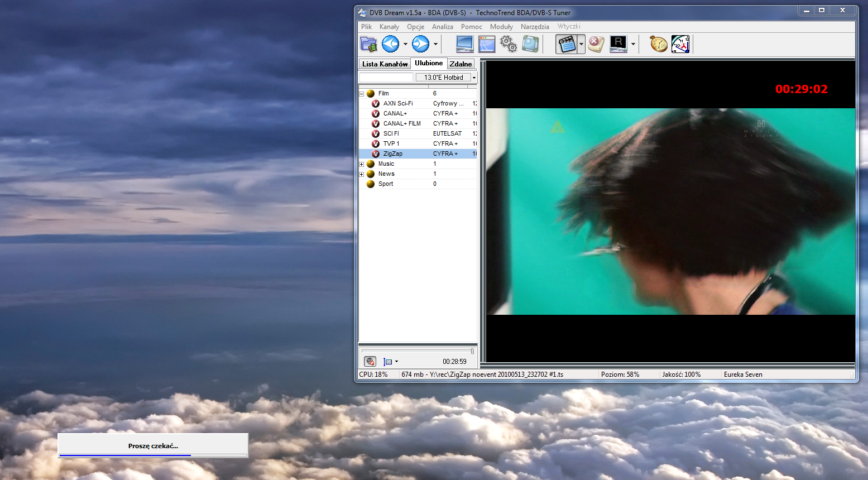Image resolution: width=868 pixels, height=480 pixels.
Task: Open the Opcje menu
Action: click(415, 26)
